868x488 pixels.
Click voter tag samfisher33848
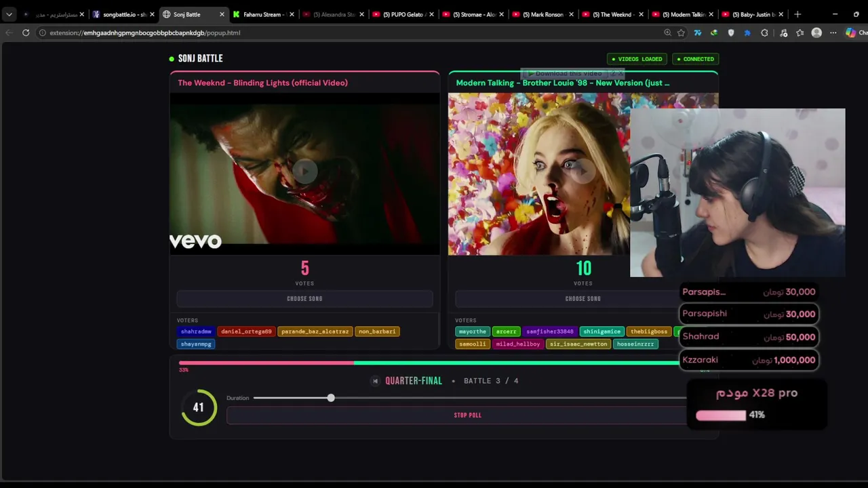550,331
